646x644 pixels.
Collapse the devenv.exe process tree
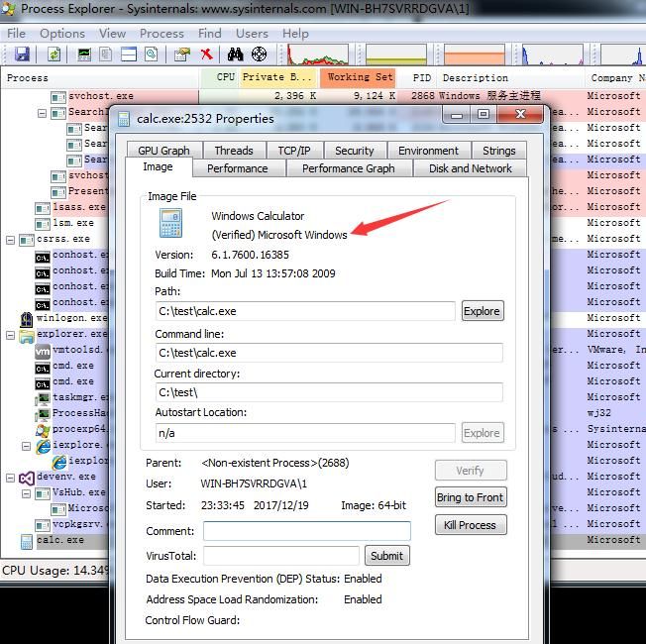click(10, 478)
